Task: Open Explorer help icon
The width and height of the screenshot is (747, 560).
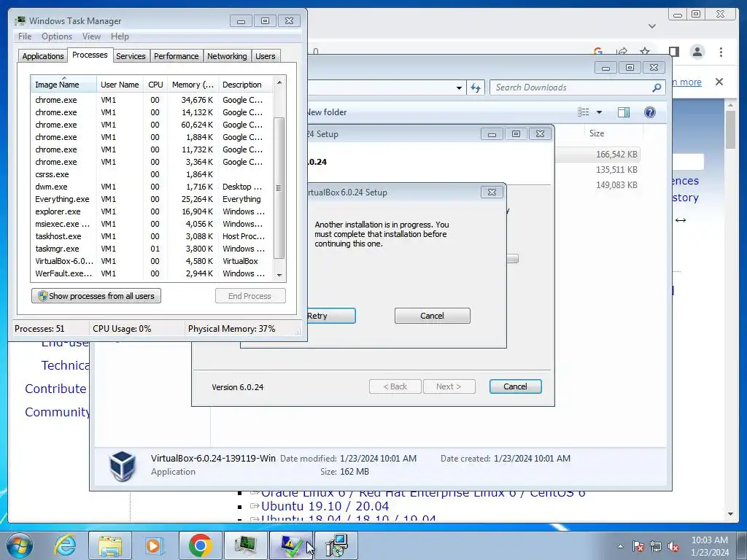Action: [650, 112]
